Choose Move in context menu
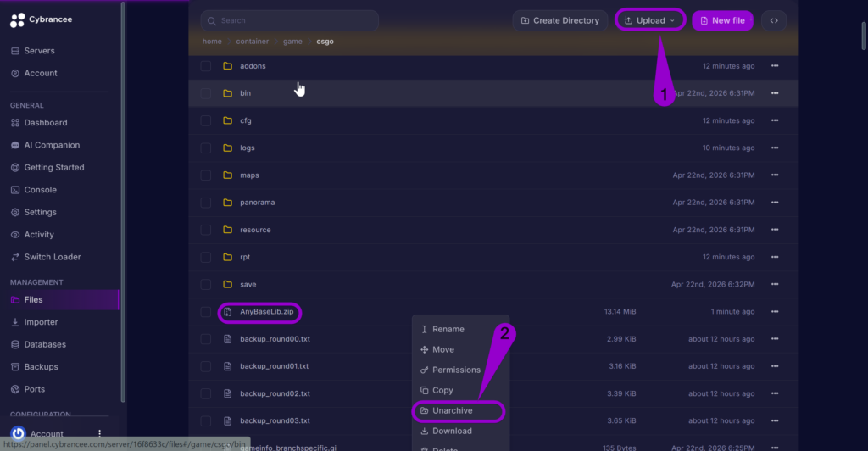The width and height of the screenshot is (868, 451). tap(438, 350)
